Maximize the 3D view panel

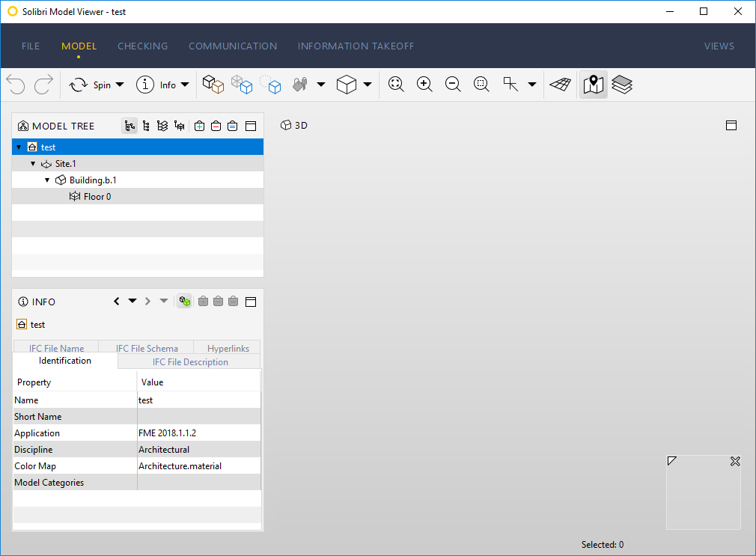(731, 126)
